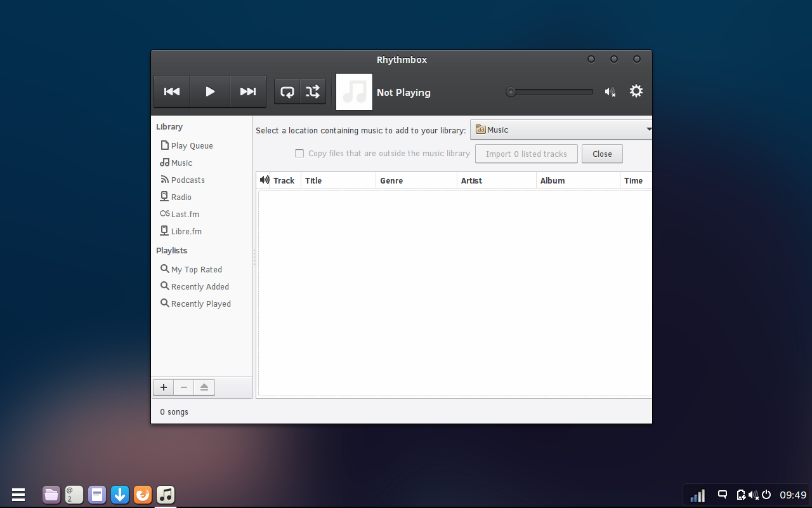Skip to the next track
This screenshot has height=508, width=812.
248,91
